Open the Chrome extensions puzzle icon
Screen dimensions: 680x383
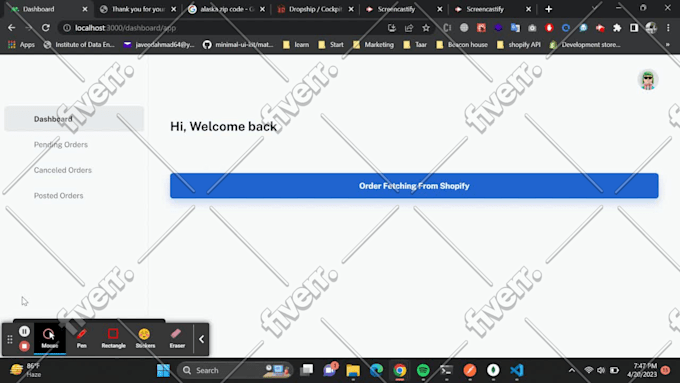617,28
